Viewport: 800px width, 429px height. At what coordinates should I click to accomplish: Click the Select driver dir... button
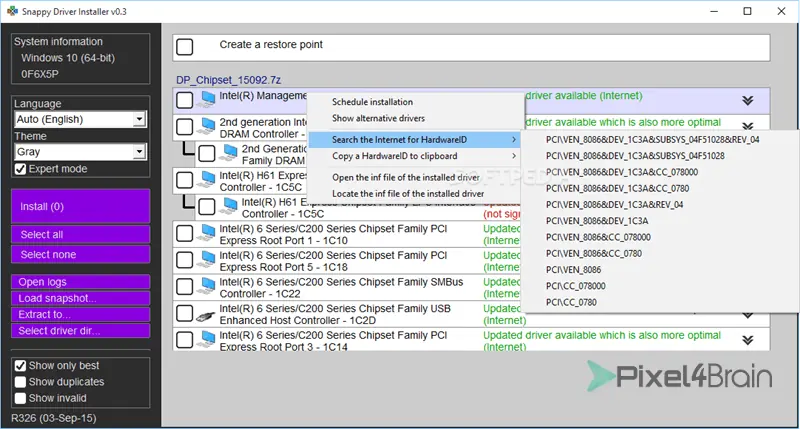(x=81, y=331)
